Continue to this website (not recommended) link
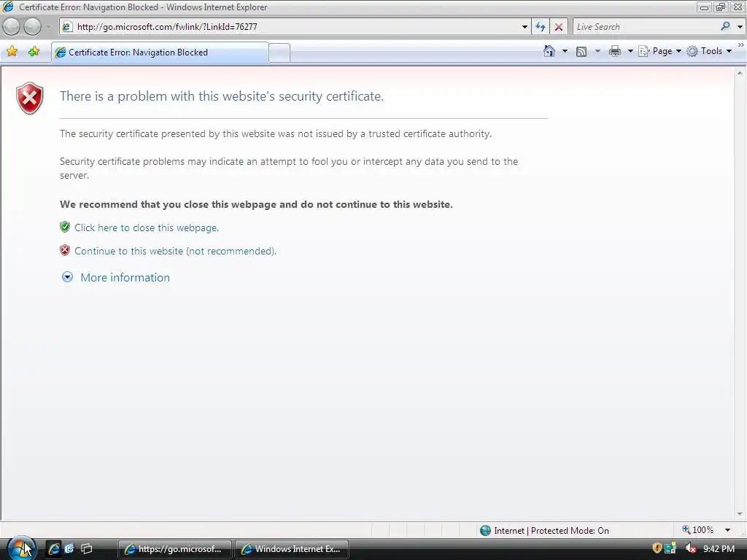 click(x=175, y=251)
